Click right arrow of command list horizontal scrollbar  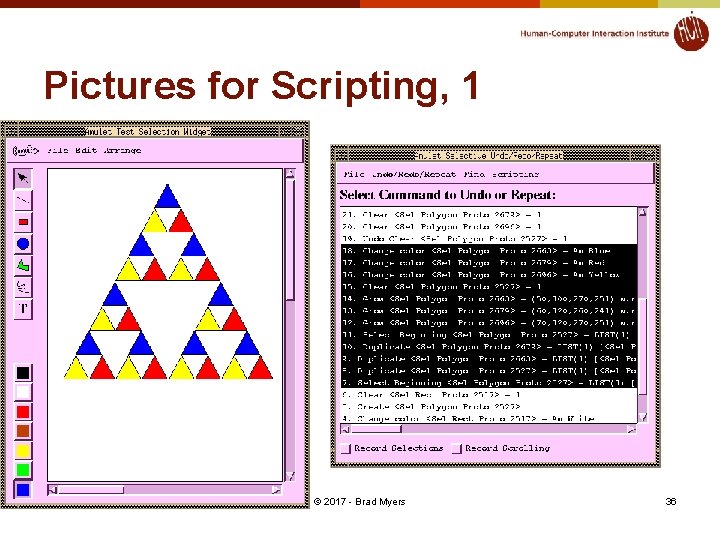coord(631,429)
